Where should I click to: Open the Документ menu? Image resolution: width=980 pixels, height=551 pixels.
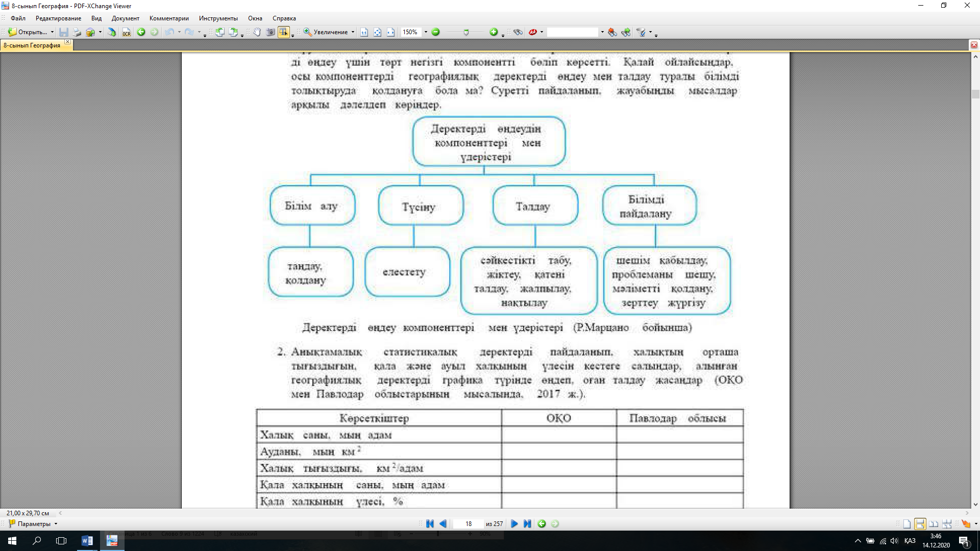click(x=125, y=18)
